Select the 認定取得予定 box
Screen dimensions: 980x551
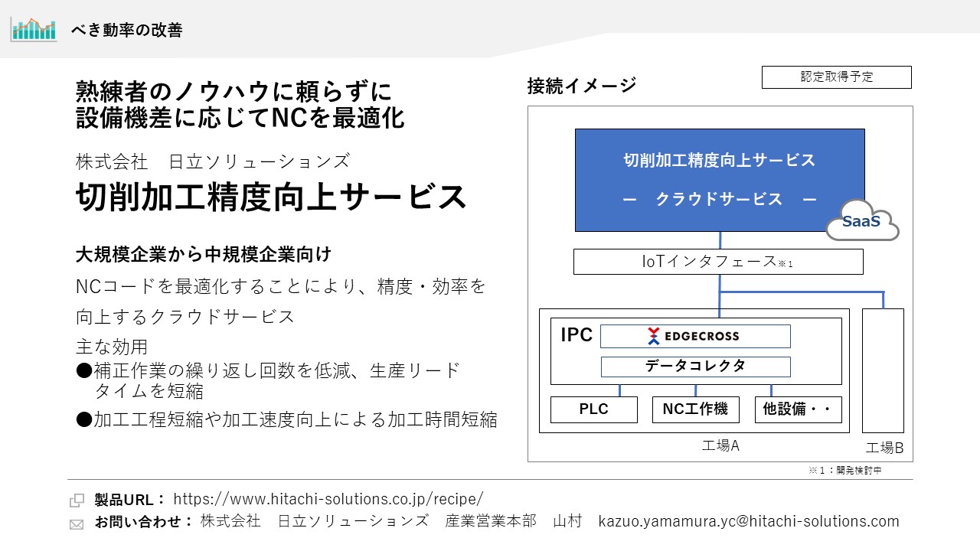pyautogui.click(x=837, y=77)
